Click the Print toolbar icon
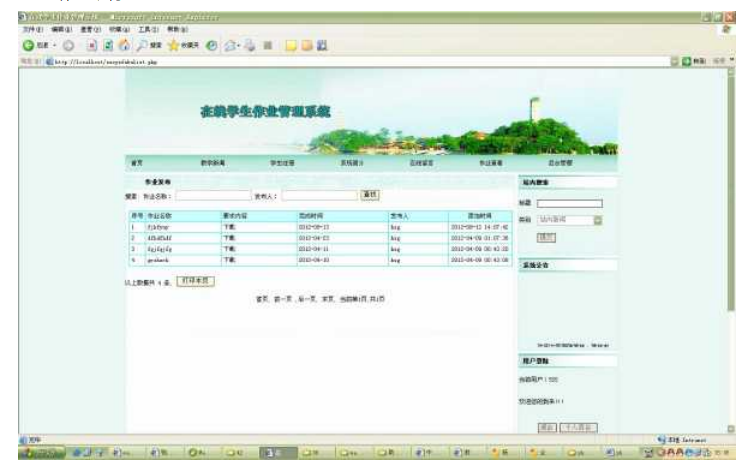This screenshot has height=471, width=753. tap(249, 45)
